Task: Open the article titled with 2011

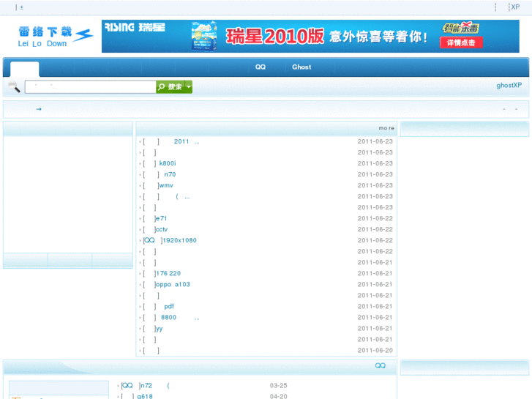Action: (187, 141)
